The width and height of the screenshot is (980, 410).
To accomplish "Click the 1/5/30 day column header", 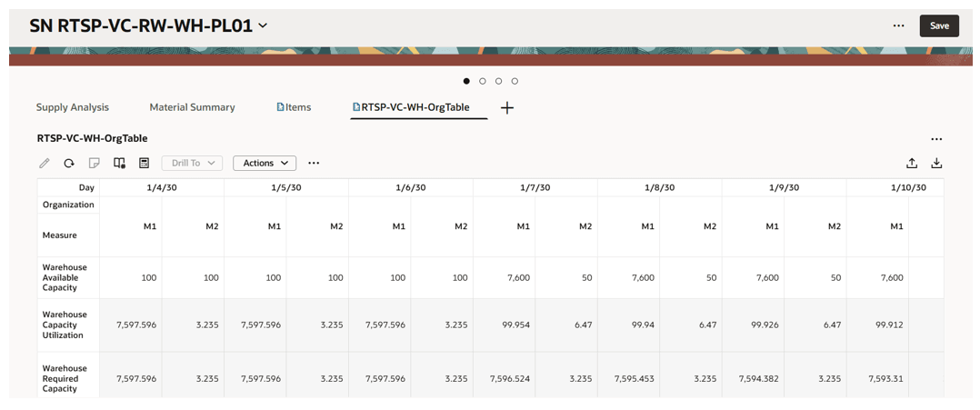I will click(x=286, y=187).
